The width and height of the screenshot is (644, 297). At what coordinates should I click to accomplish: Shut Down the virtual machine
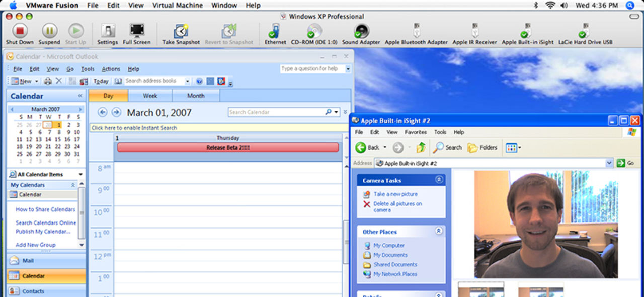coord(19,31)
